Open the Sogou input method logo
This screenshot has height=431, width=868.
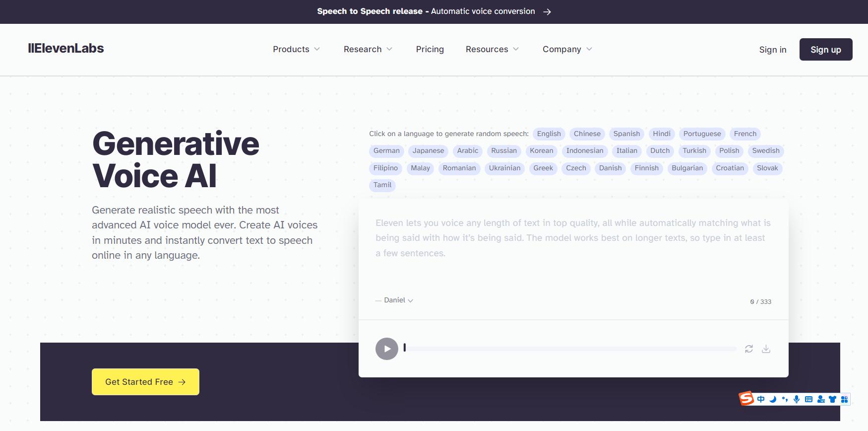pos(746,398)
